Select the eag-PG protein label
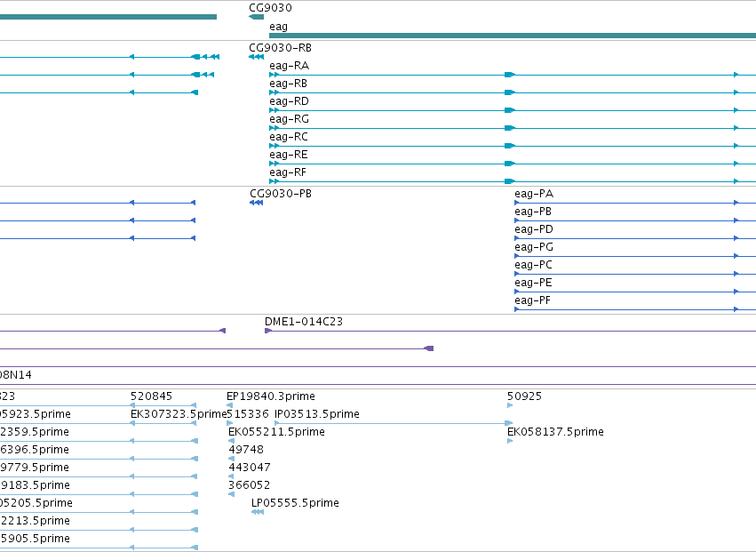 [x=534, y=247]
